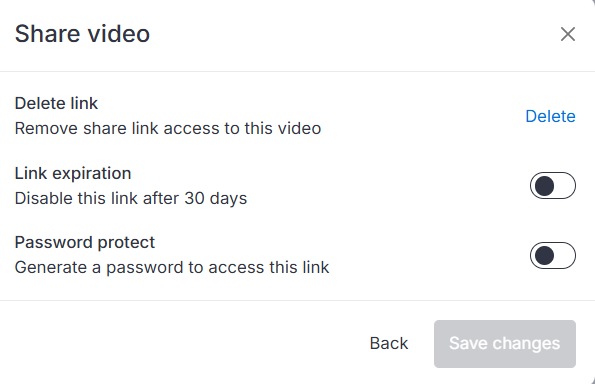
Task: Click the dark knob of Password protect switch
Action: click(545, 255)
